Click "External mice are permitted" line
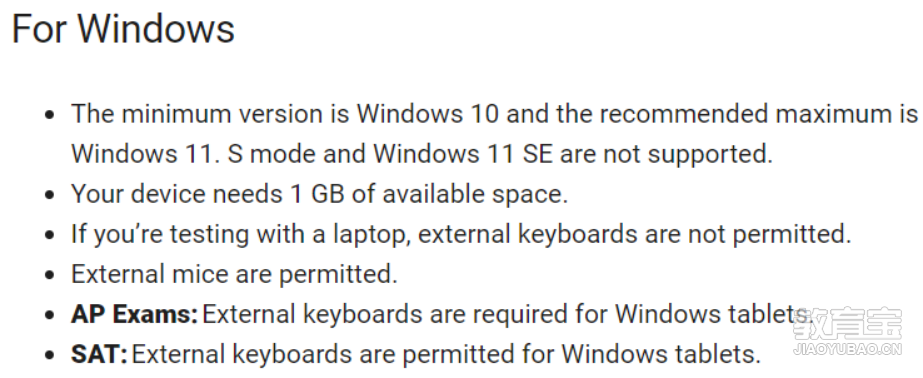The image size is (923, 378). coord(234,274)
